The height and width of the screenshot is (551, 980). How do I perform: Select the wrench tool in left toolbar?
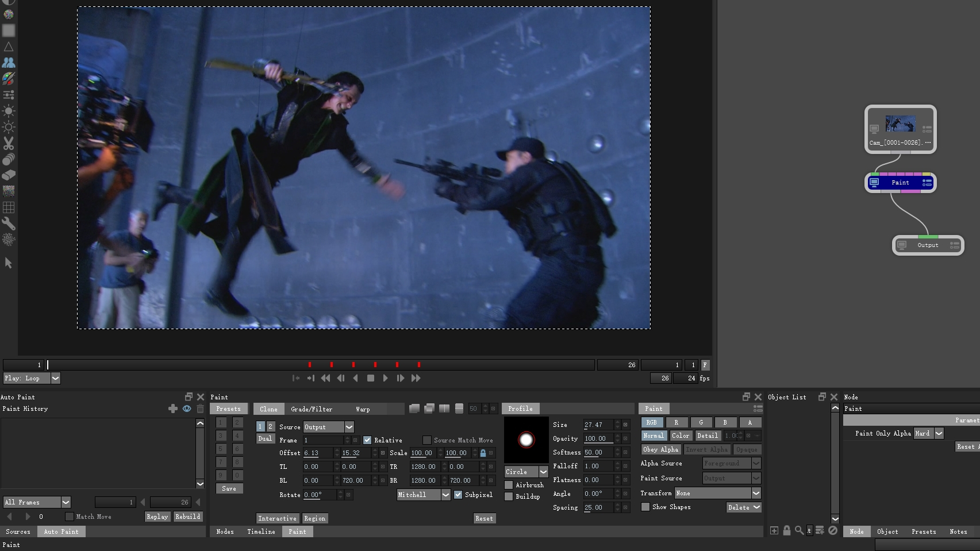pos(9,224)
